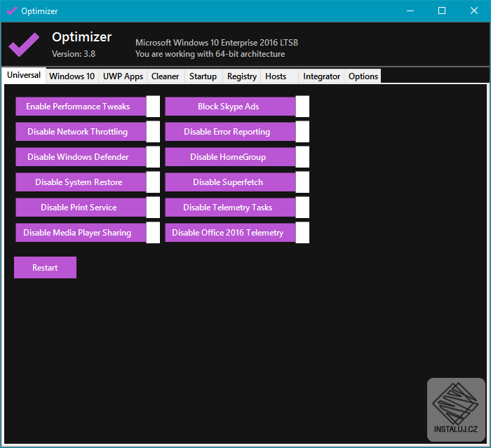This screenshot has width=491, height=448.
Task: Maximize the Optimizer window
Action: point(442,11)
